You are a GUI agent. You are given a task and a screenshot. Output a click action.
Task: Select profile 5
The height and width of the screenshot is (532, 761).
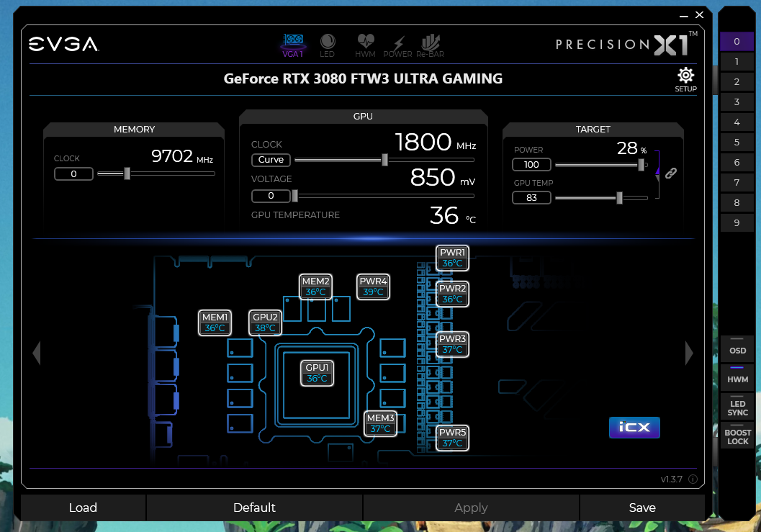pos(737,143)
